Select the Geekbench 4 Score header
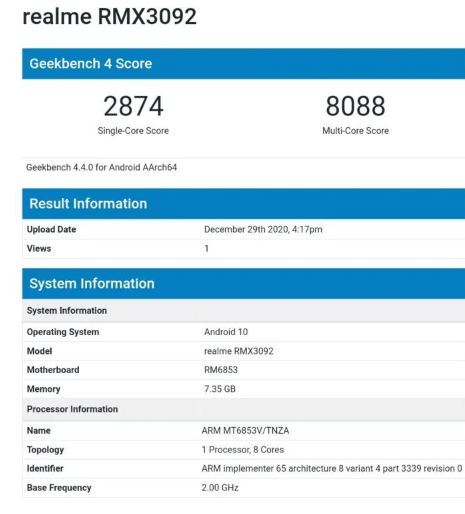Viewport: 465px width, 514px height. pos(244,64)
